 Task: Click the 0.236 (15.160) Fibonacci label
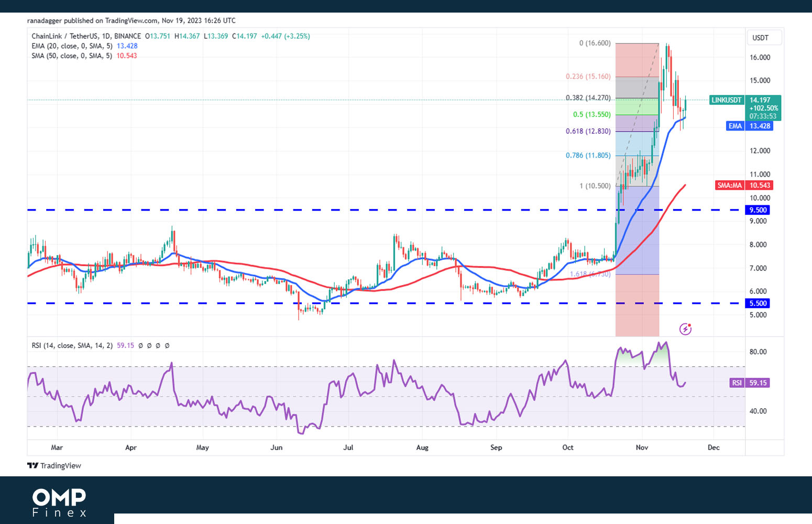point(588,77)
